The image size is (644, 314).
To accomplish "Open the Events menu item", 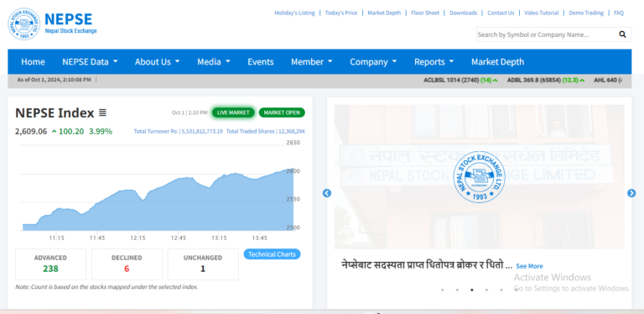I will (x=261, y=61).
